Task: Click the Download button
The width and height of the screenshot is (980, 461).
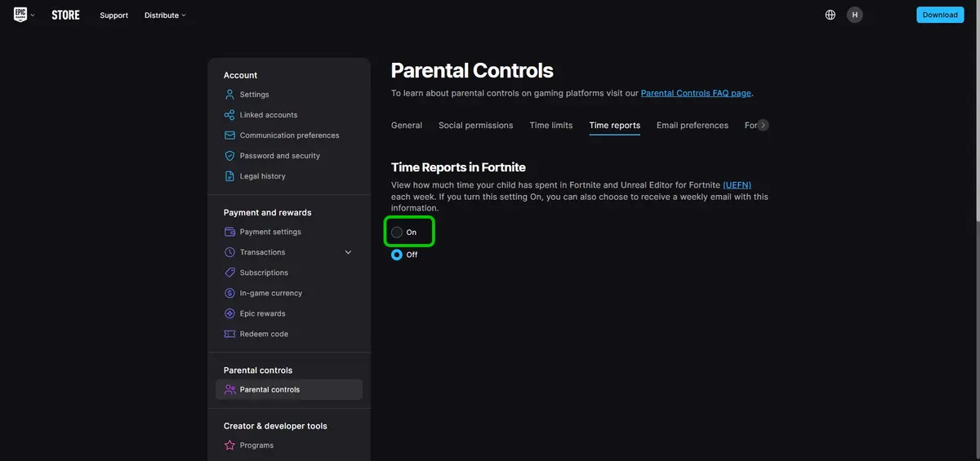Action: [940, 15]
